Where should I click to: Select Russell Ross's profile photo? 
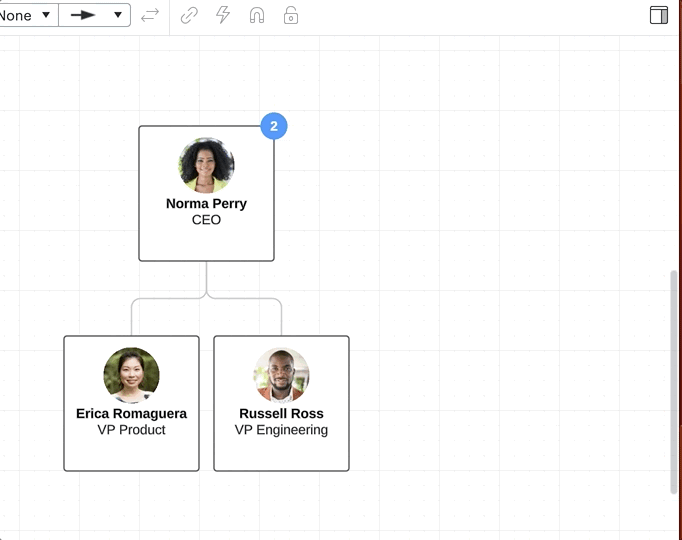coord(281,375)
